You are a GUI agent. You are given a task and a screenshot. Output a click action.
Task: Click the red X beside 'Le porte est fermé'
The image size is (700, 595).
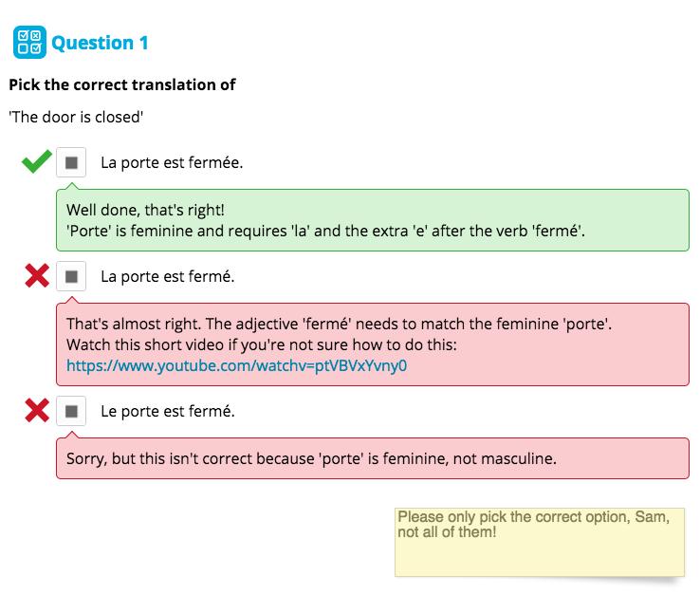click(36, 411)
